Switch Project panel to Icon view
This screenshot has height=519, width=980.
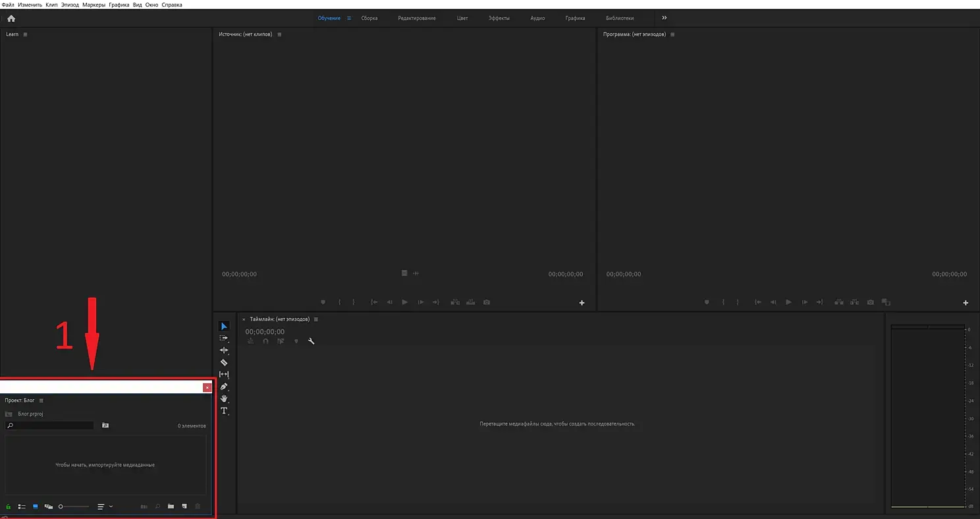click(x=36, y=506)
